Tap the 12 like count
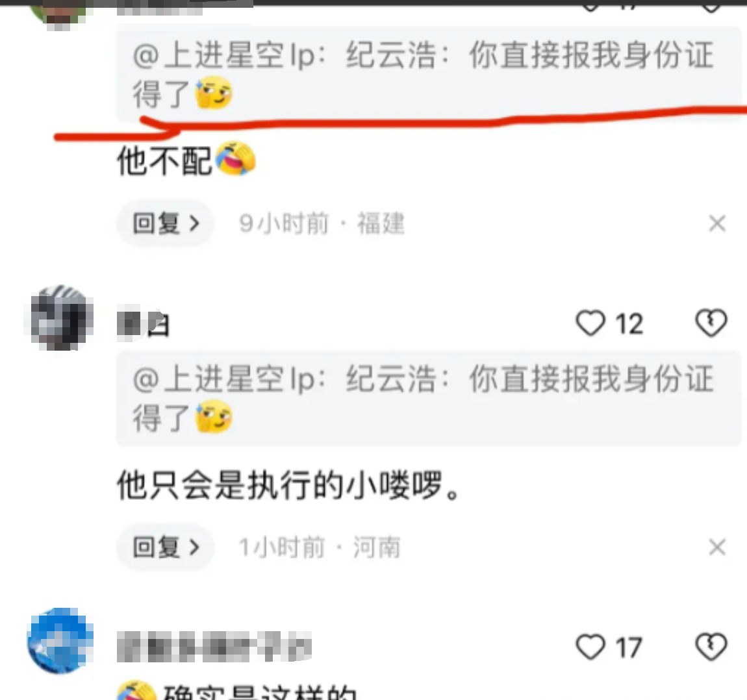 (x=629, y=324)
